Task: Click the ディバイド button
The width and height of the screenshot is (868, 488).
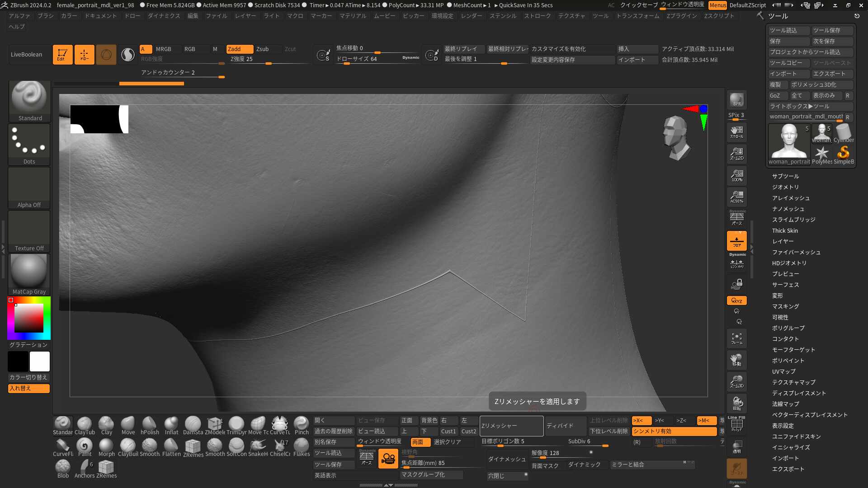Action: pyautogui.click(x=565, y=426)
